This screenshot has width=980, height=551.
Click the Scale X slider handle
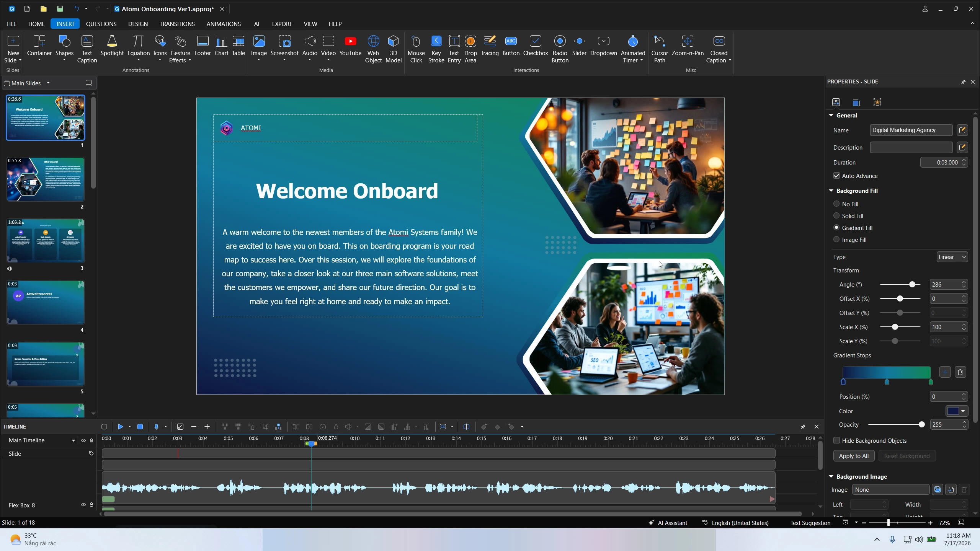(x=895, y=327)
